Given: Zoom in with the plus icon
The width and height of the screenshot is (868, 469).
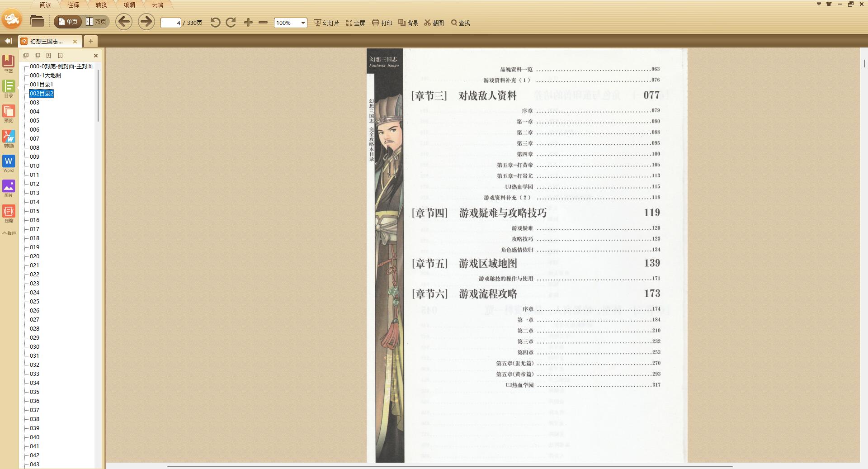Looking at the screenshot, I should pyautogui.click(x=248, y=22).
